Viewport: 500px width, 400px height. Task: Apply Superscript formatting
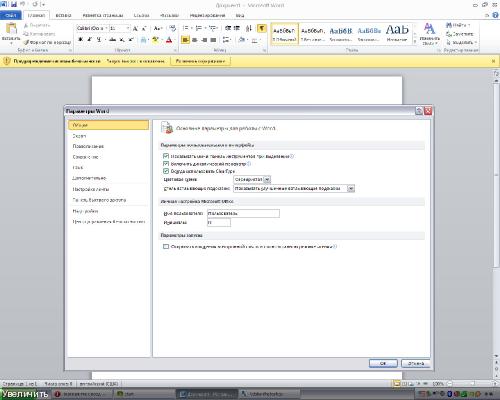pyautogui.click(x=131, y=40)
